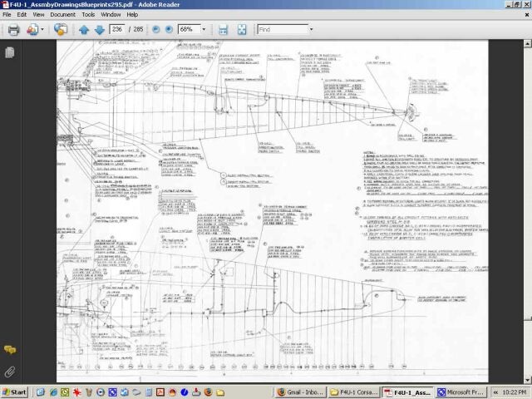Switch to Microsoft Fr... taskbar window

pyautogui.click(x=461, y=392)
